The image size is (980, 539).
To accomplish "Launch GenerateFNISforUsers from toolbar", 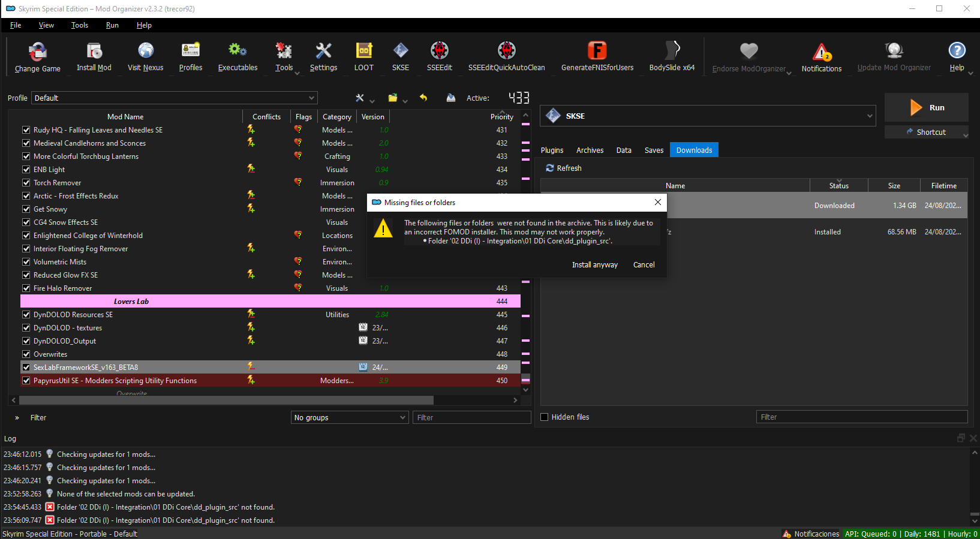I will [x=597, y=57].
